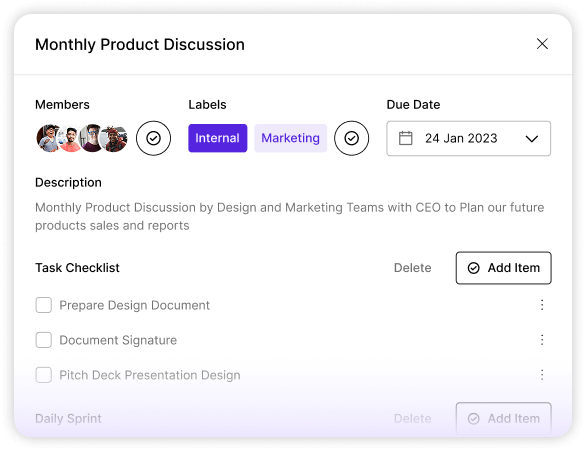The height and width of the screenshot is (450, 586).
Task: Open three-dot menu for Pitch Deck Presentation Design
Action: (542, 375)
